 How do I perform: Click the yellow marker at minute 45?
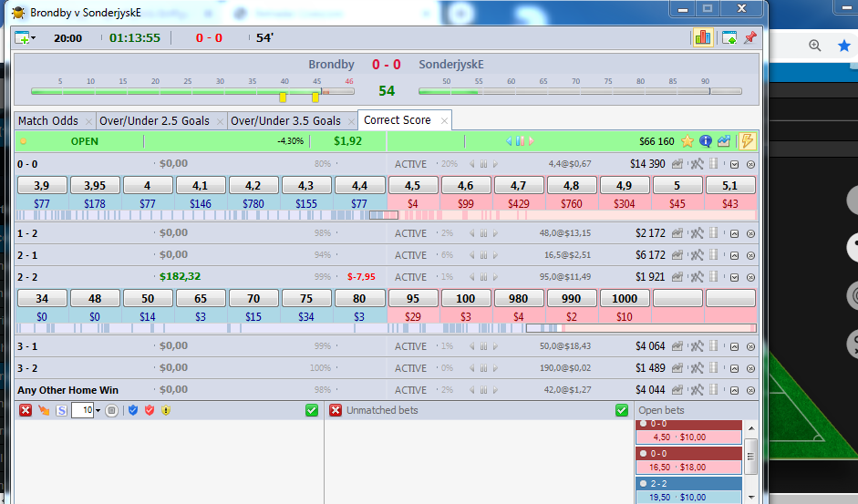(x=315, y=98)
